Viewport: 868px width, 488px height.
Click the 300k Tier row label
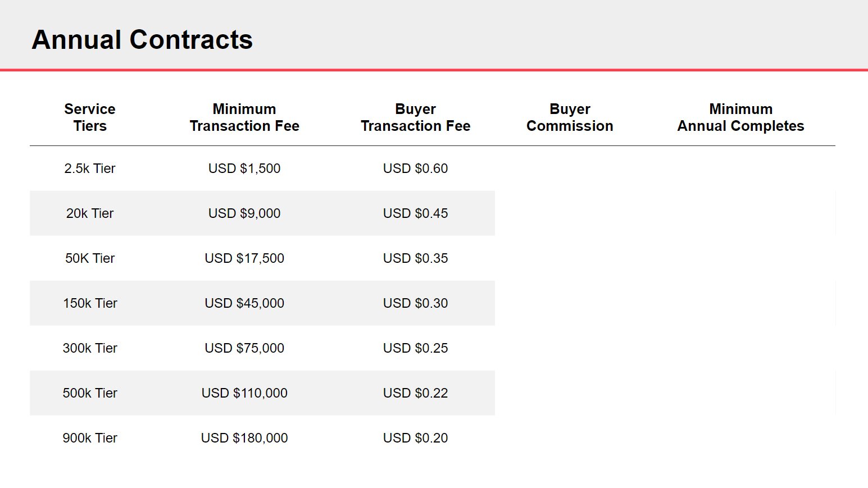click(90, 348)
